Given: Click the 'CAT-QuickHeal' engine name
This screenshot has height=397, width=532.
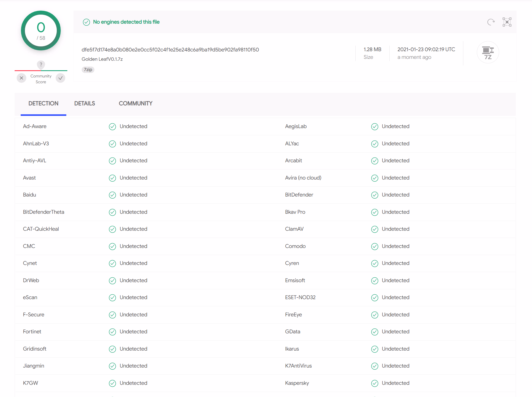Looking at the screenshot, I should pos(41,229).
